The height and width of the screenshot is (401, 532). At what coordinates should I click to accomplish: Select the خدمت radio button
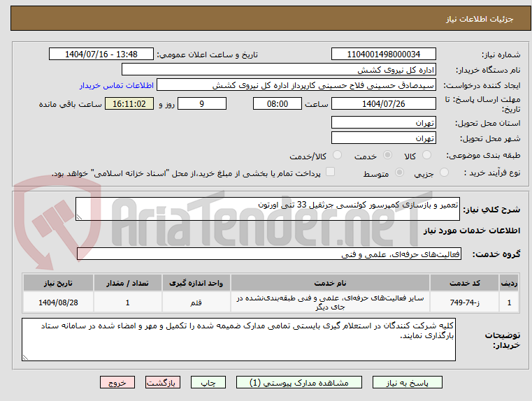[x=387, y=155]
